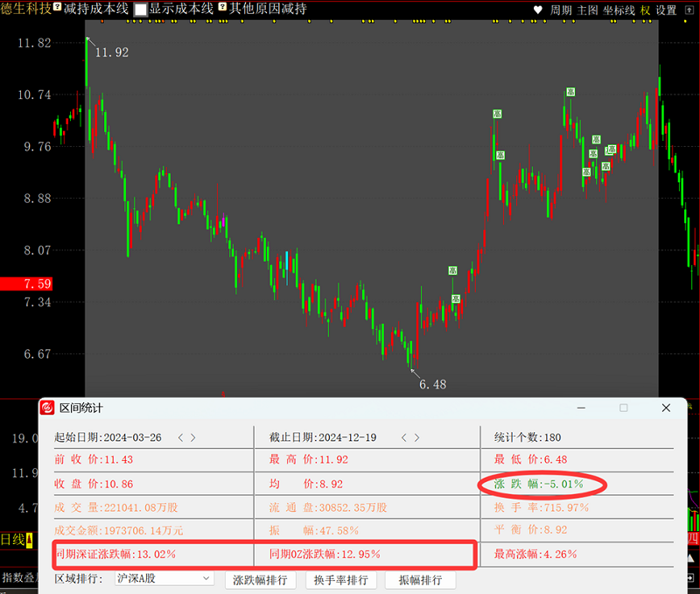The height and width of the screenshot is (594, 700).
Task: Click the 涨跌幅排行 button
Action: click(260, 580)
